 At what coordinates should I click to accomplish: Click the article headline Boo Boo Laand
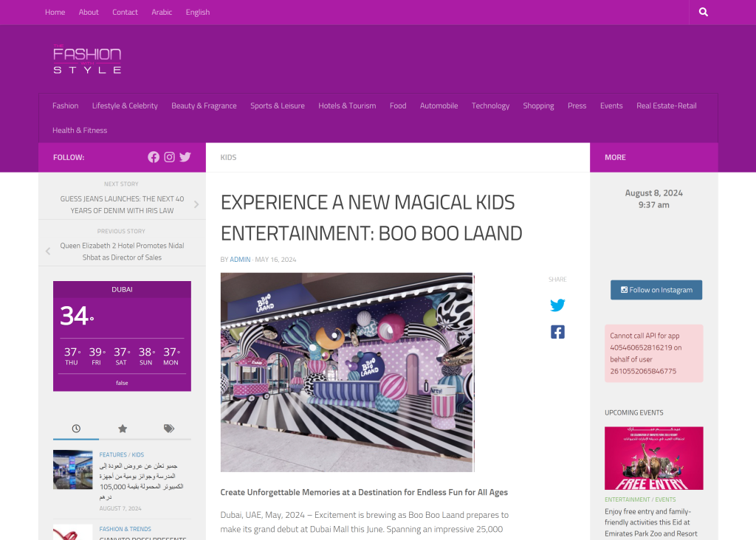point(371,218)
